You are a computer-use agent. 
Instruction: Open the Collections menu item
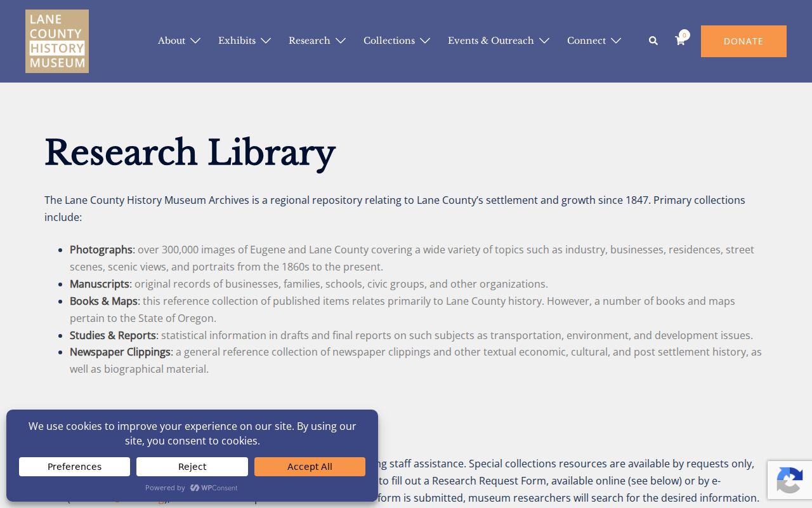389,41
